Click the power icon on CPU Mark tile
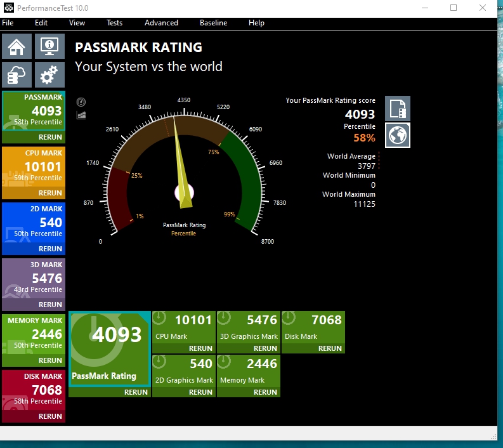The image size is (503, 448). (159, 318)
